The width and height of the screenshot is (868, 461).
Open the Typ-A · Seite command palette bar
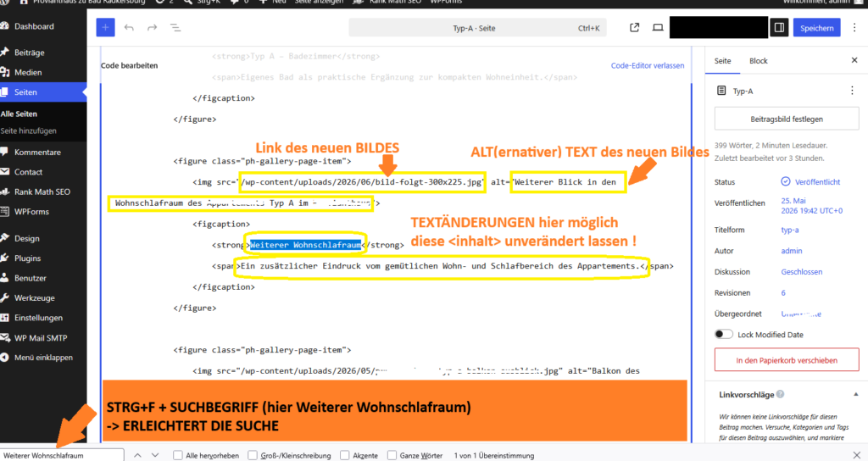477,28
